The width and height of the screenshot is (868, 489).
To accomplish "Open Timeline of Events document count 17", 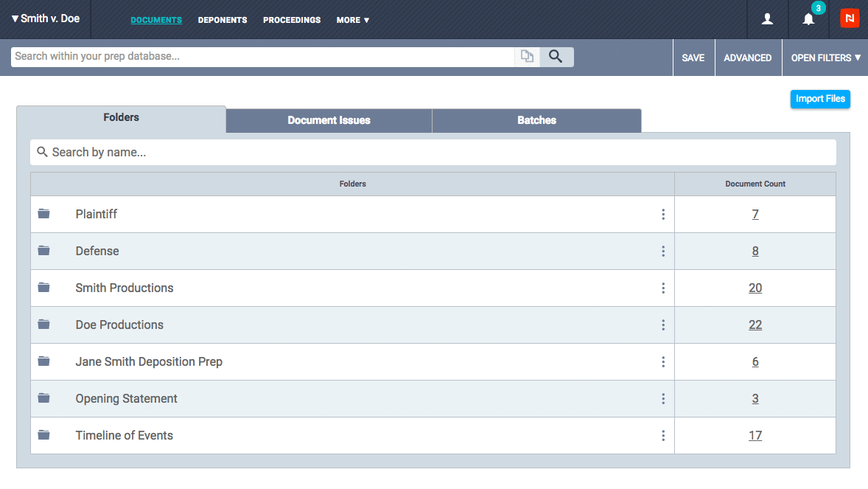I will (755, 435).
